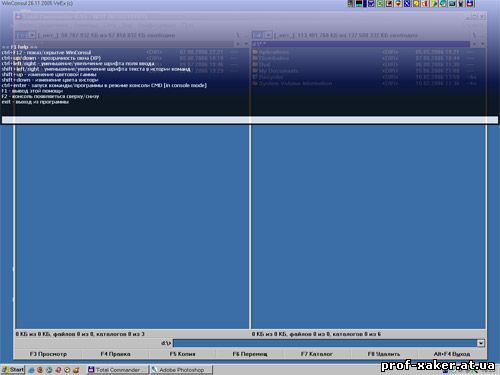Click the red heart icon in top toolbar

(398, 4)
